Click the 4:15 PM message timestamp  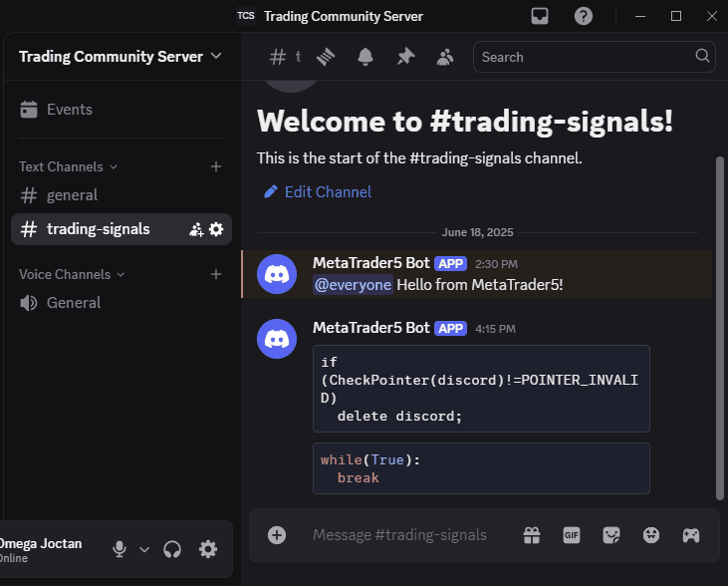click(495, 329)
